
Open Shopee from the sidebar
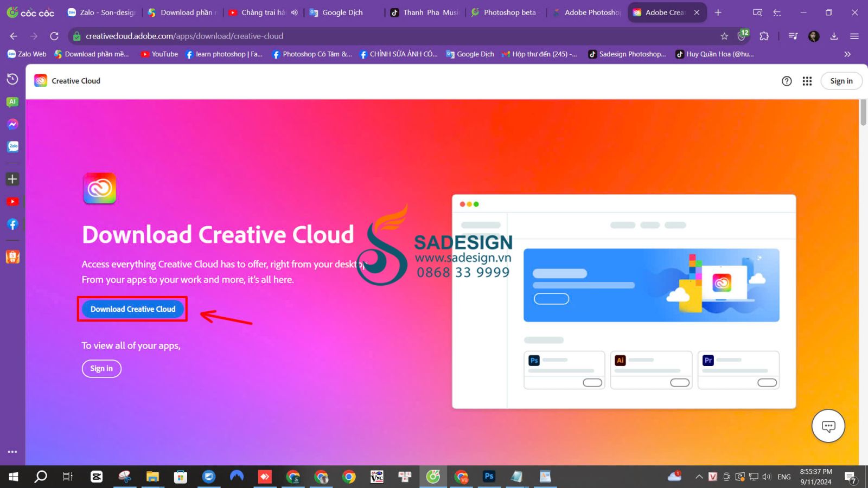coord(12,257)
